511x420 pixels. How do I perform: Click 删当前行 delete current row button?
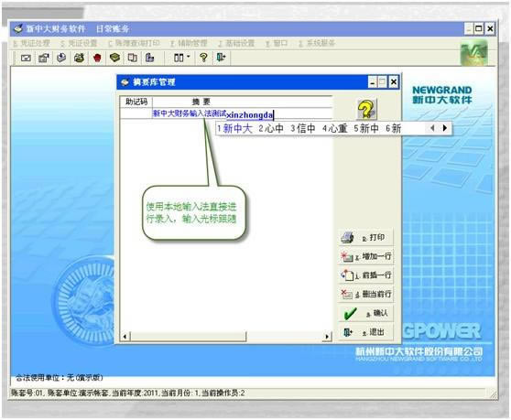[x=365, y=295]
